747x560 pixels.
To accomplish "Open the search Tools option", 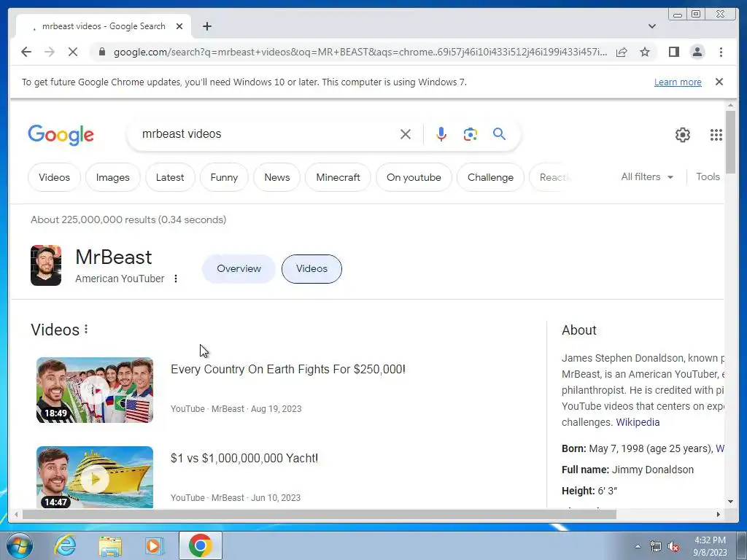I will pos(708,177).
